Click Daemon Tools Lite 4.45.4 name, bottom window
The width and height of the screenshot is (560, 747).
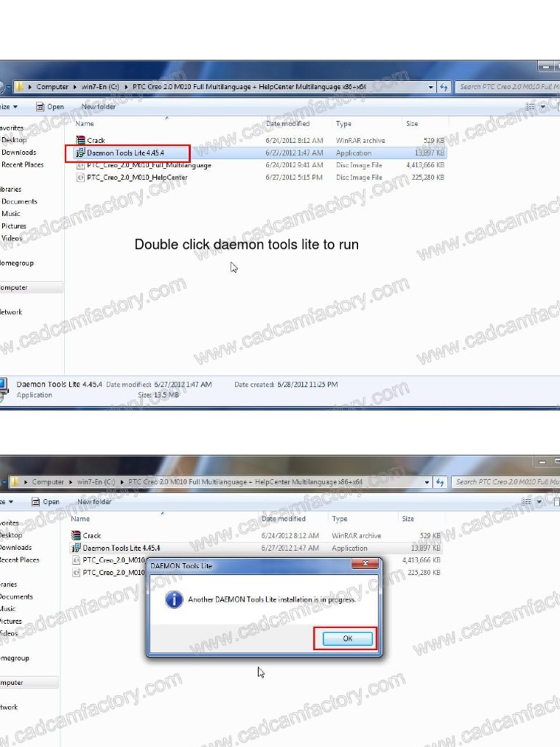[x=122, y=548]
